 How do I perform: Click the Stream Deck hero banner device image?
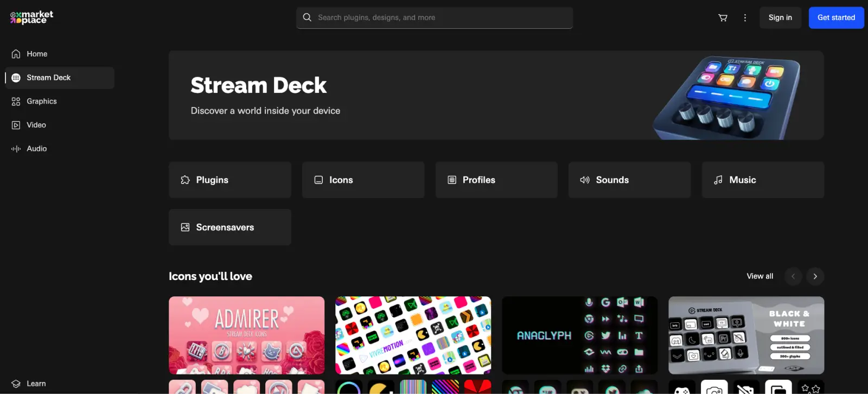727,98
